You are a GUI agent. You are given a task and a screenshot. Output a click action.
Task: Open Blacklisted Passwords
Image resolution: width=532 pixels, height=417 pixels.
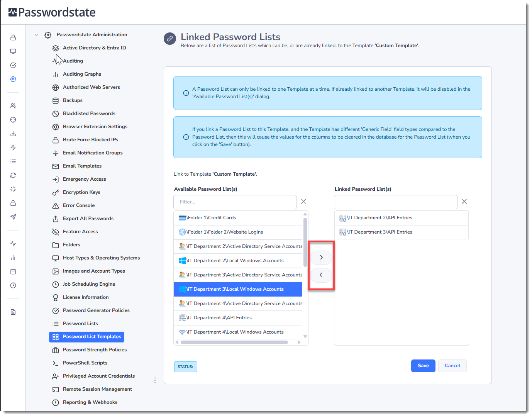pos(89,114)
